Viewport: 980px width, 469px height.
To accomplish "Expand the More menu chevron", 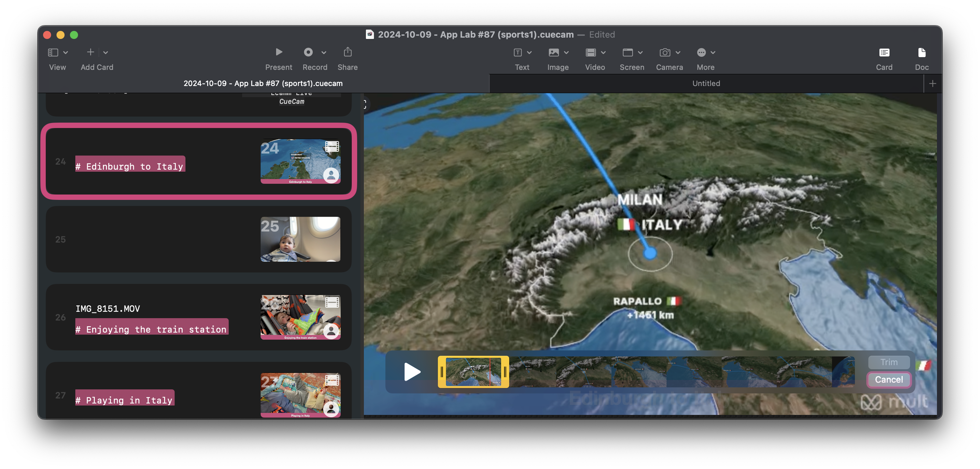I will pos(713,52).
